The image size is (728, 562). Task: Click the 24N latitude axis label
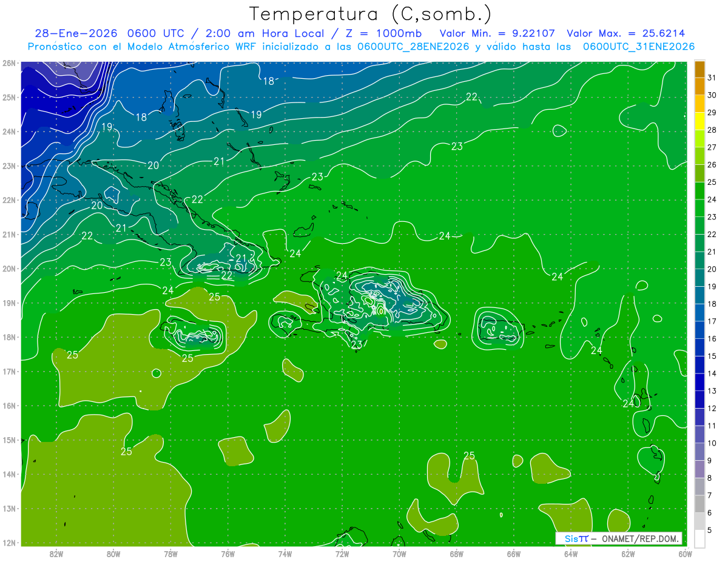(x=9, y=132)
